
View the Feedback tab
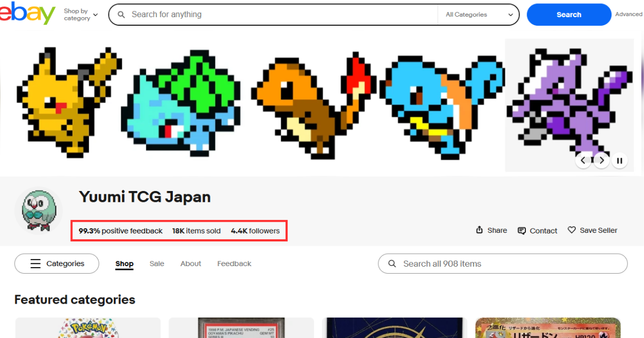click(234, 263)
